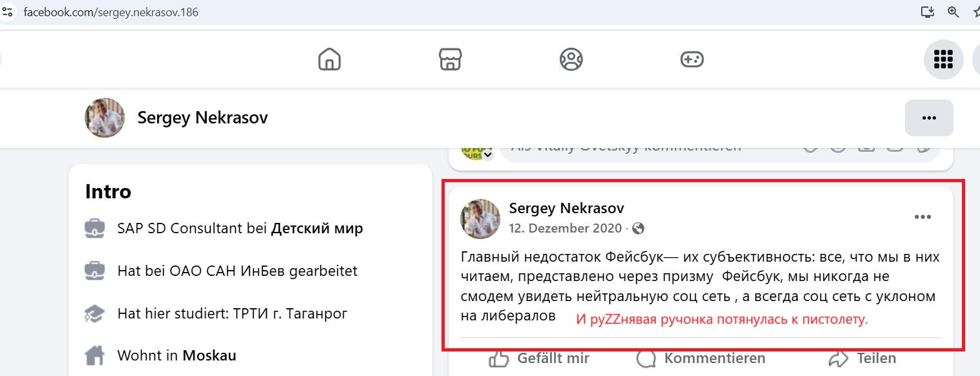Open the 12. Dezember 2020 timestamp link
The width and height of the screenshot is (980, 376).
click(x=566, y=228)
